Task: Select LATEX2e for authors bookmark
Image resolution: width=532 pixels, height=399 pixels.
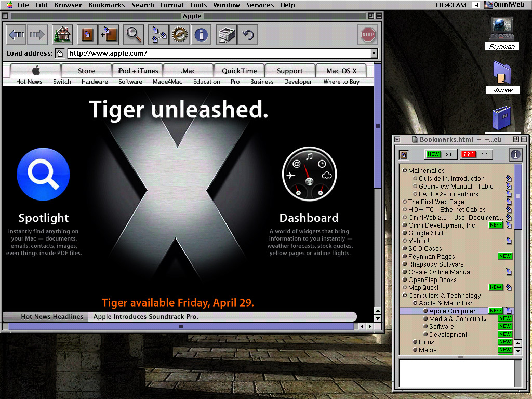Action: click(448, 194)
